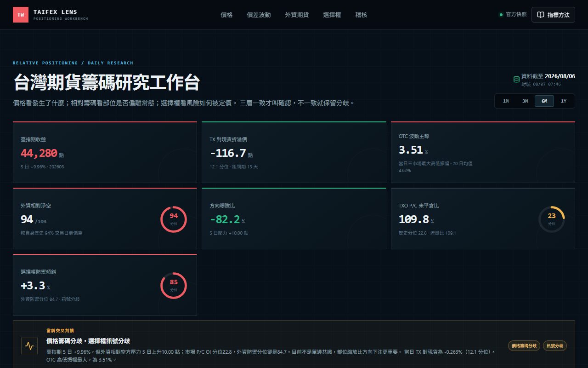Select the 6M time range

pos(544,101)
